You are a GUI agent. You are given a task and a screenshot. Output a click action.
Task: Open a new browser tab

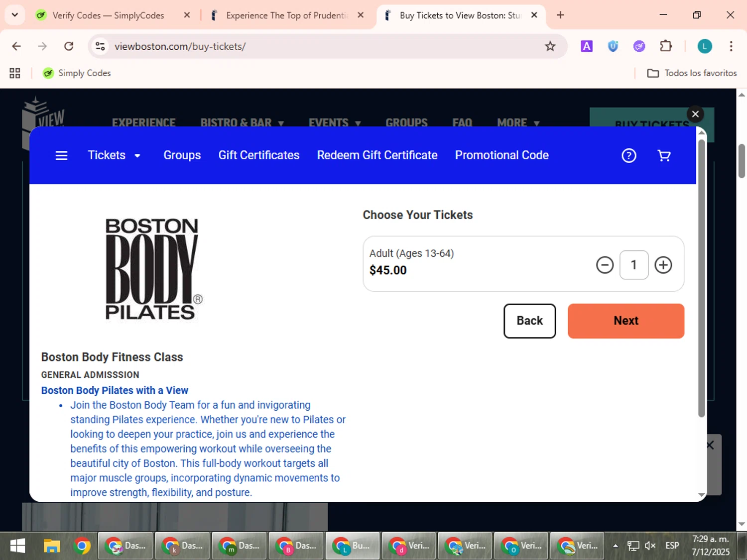[x=560, y=15]
